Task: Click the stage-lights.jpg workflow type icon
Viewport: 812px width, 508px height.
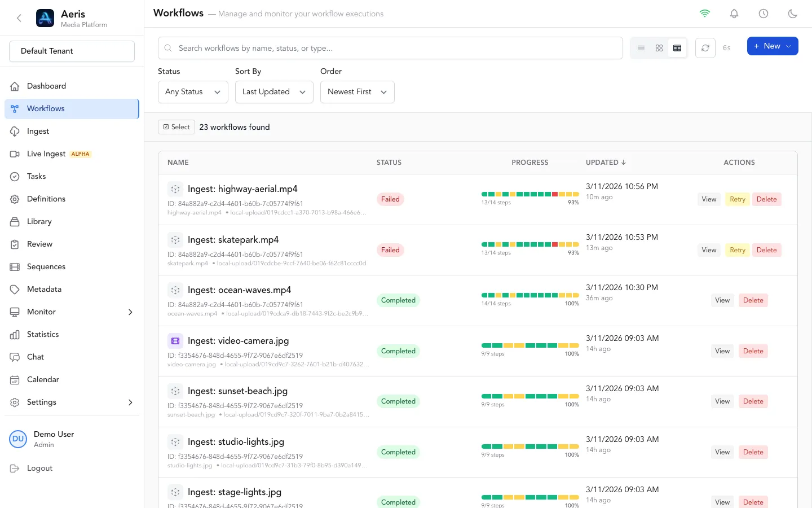Action: coord(175,492)
